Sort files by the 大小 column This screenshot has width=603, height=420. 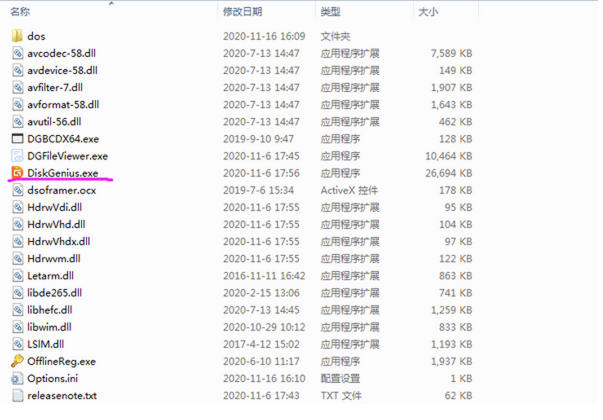pos(428,12)
